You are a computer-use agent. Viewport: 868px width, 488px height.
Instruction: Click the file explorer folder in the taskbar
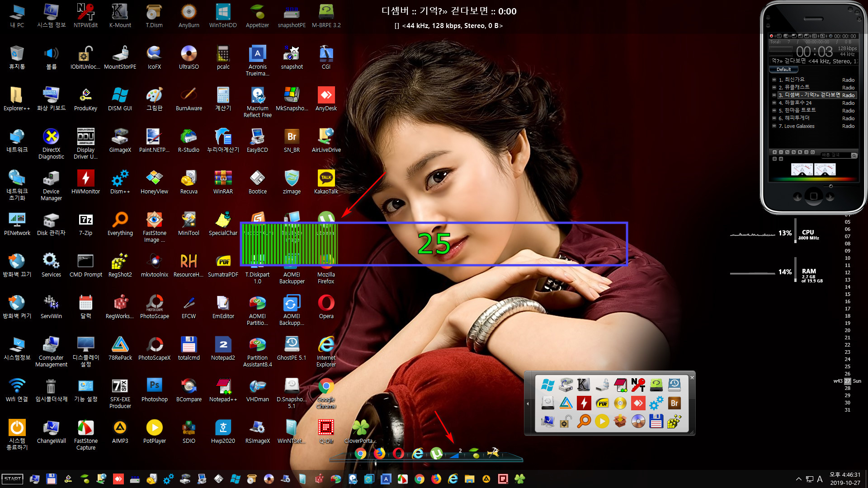point(470,479)
